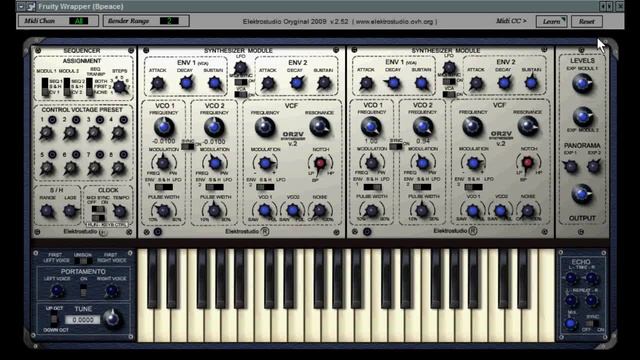Click Control Voltage Preset button 6
640x360 pixels.
(x=76, y=155)
